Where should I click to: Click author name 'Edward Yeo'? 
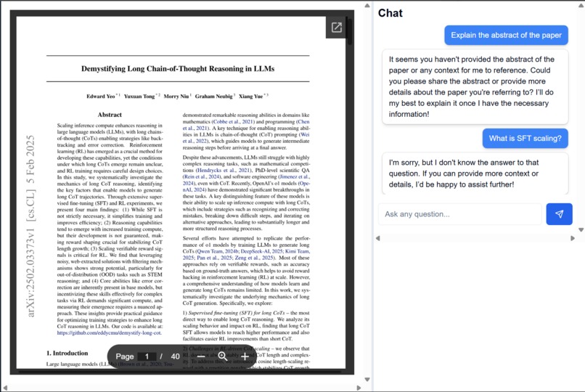tap(101, 97)
